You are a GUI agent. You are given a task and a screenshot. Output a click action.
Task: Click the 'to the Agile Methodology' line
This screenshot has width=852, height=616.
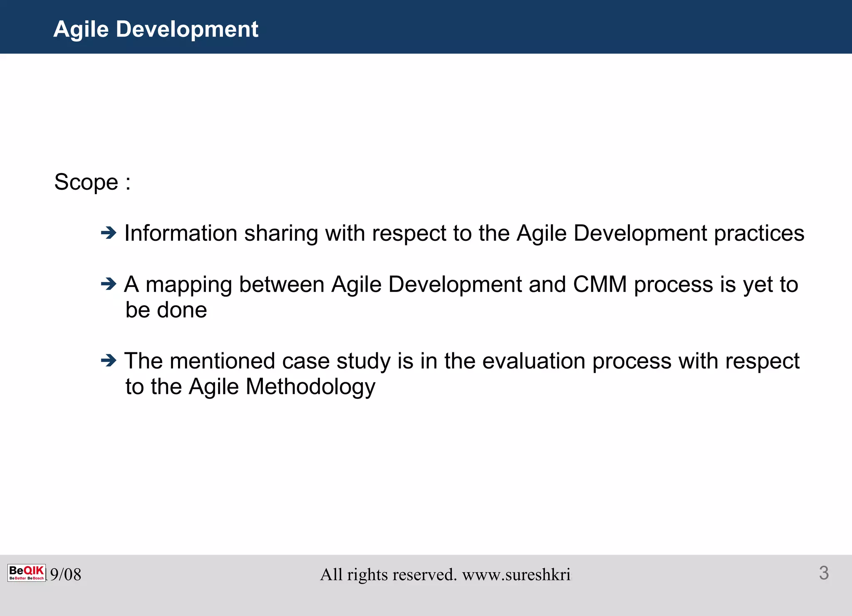click(250, 387)
